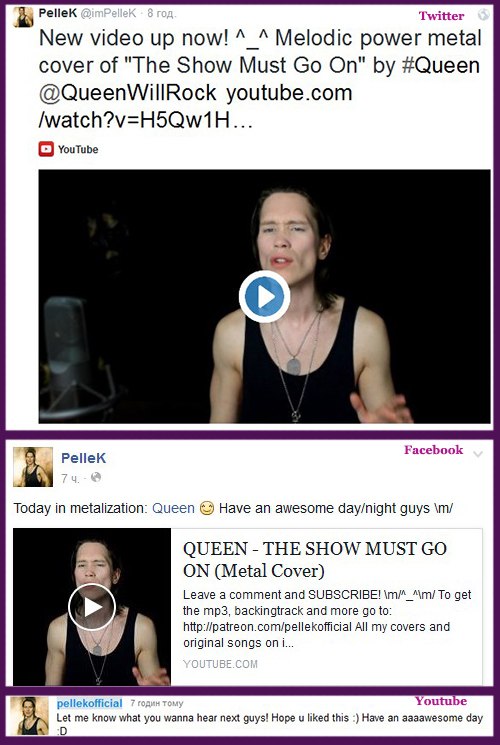
Task: Open the QUEEN - THE SHOW MUST GO ON title
Action: click(x=315, y=559)
